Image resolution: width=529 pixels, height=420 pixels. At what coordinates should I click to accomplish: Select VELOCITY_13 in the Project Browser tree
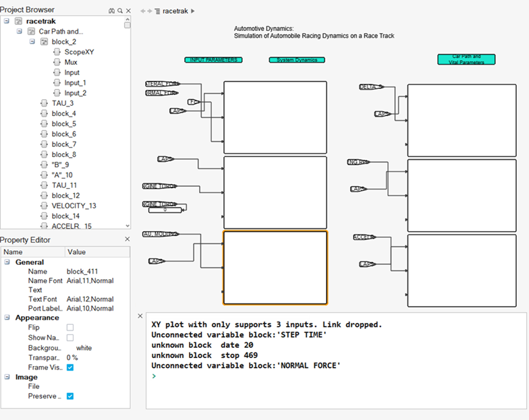tap(74, 206)
